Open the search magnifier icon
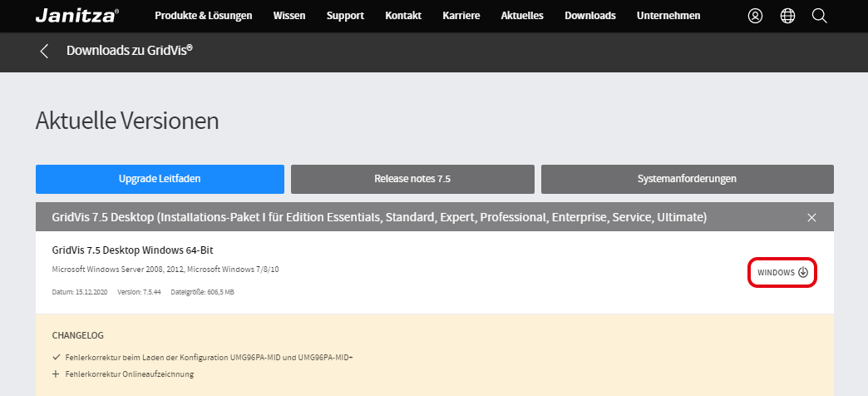 tap(819, 16)
